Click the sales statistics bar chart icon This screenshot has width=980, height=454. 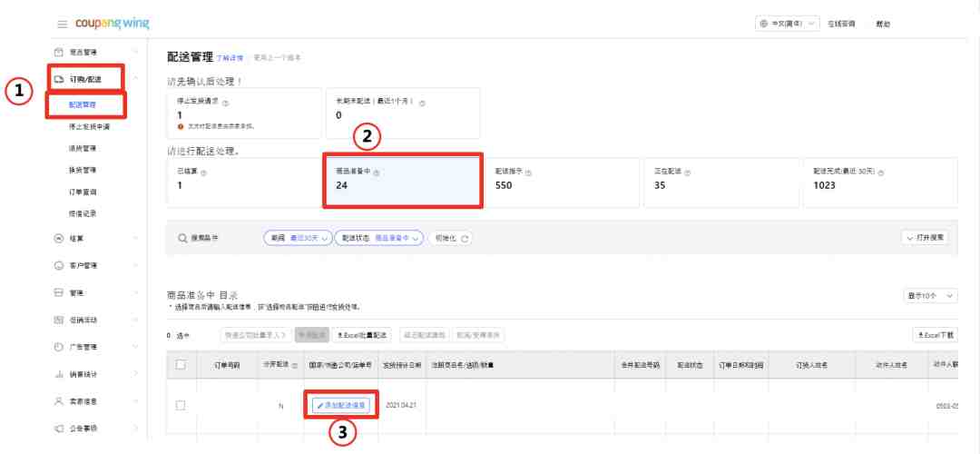[59, 374]
